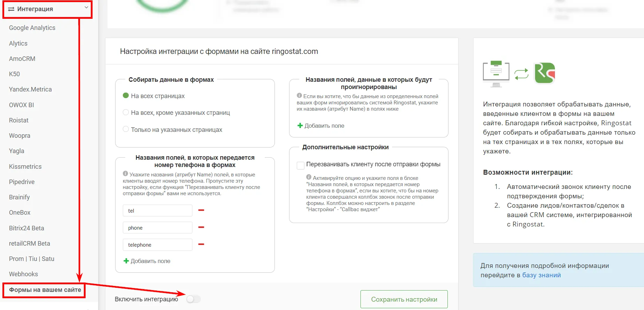Open Google Analytics integration
The width and height of the screenshot is (644, 310).
pyautogui.click(x=32, y=28)
